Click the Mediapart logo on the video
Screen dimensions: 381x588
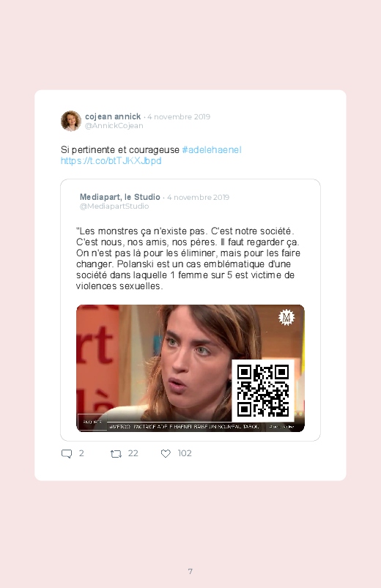286,317
